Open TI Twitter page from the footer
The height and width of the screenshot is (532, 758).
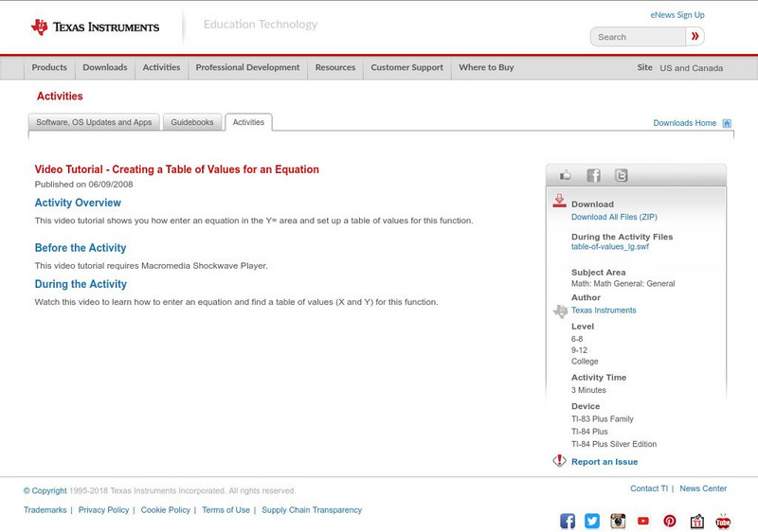(592, 521)
